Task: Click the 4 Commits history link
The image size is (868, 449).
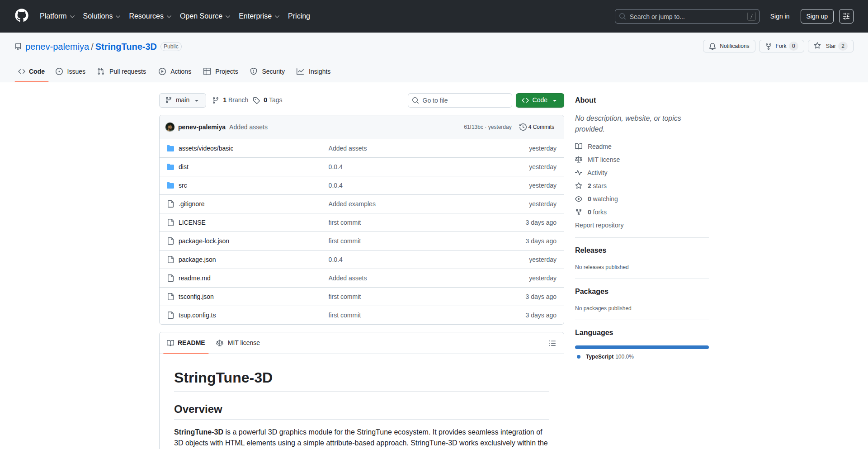Action: pos(537,127)
